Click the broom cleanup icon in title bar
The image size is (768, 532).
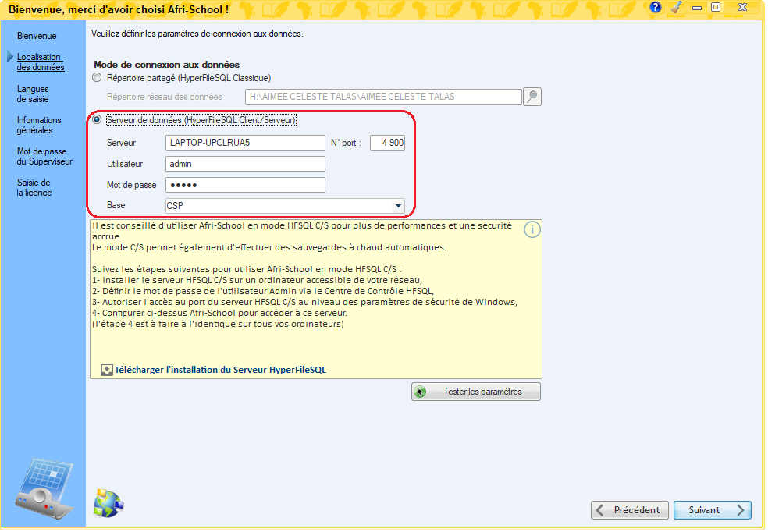677,7
